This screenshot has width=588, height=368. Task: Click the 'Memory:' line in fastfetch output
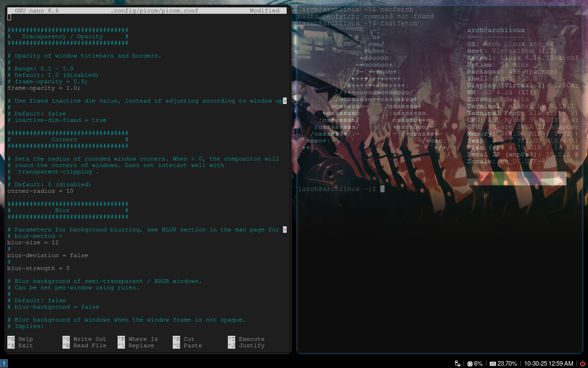(x=523, y=134)
